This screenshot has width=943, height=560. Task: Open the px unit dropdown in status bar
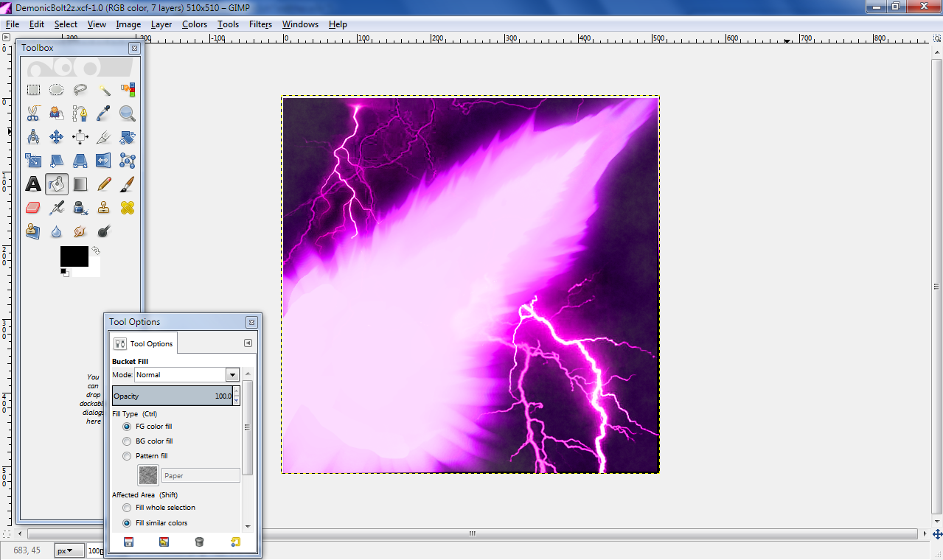(x=69, y=550)
